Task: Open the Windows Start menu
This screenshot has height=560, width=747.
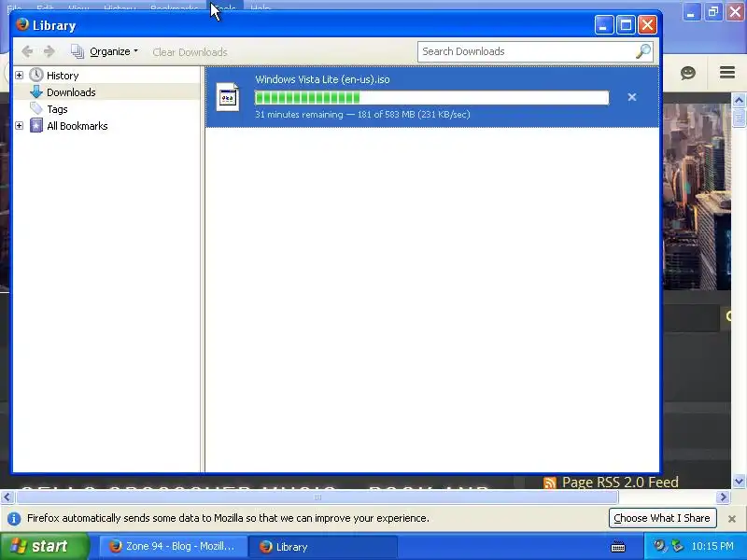Action: 44,546
